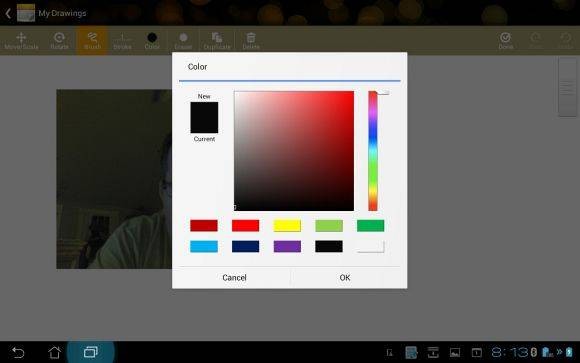Viewport: 580px width, 363px height.
Task: Click the photo on the drawing canvas
Action: point(114,179)
